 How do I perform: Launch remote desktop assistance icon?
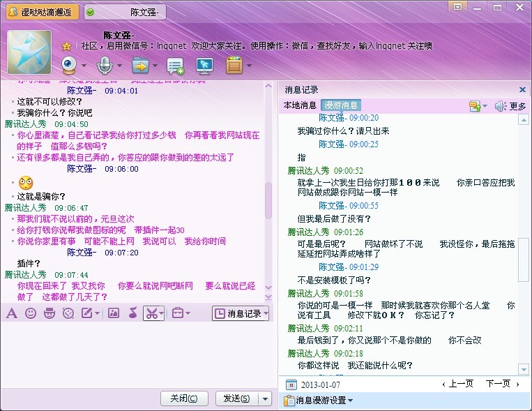coord(204,66)
